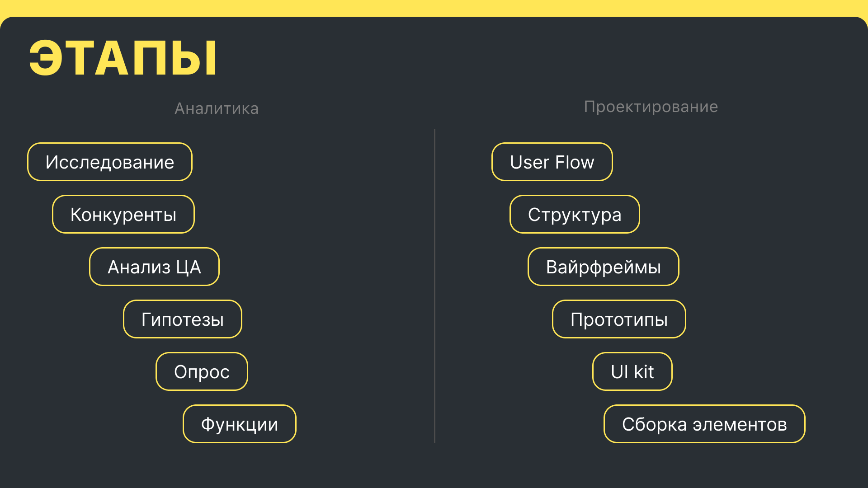
Task: Select the Аналитика column heading
Action: (x=217, y=108)
